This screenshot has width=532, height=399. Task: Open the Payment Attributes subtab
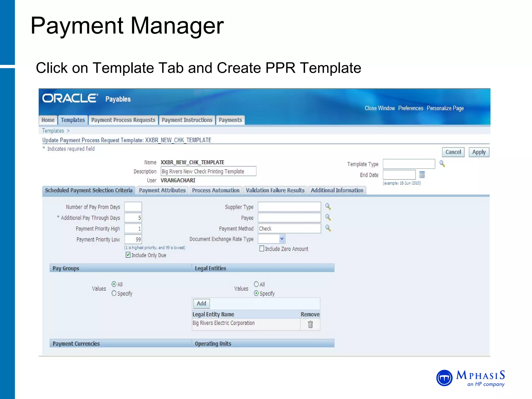click(x=162, y=190)
